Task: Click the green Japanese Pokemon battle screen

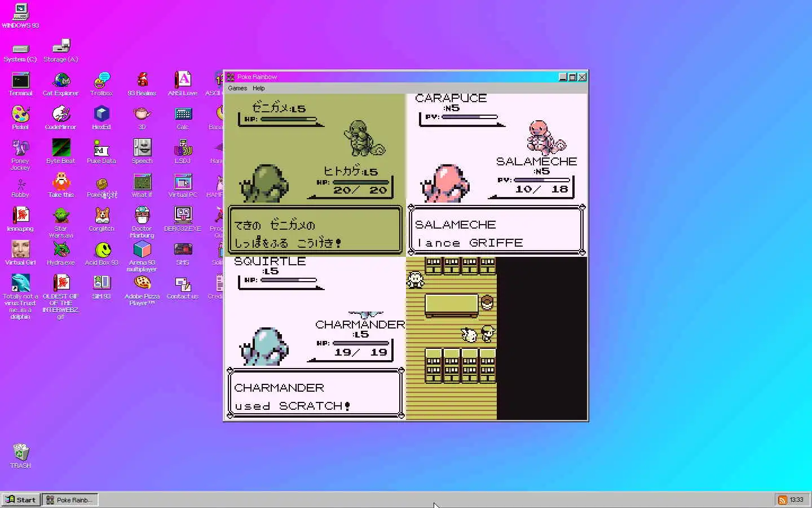Action: pyautogui.click(x=315, y=175)
